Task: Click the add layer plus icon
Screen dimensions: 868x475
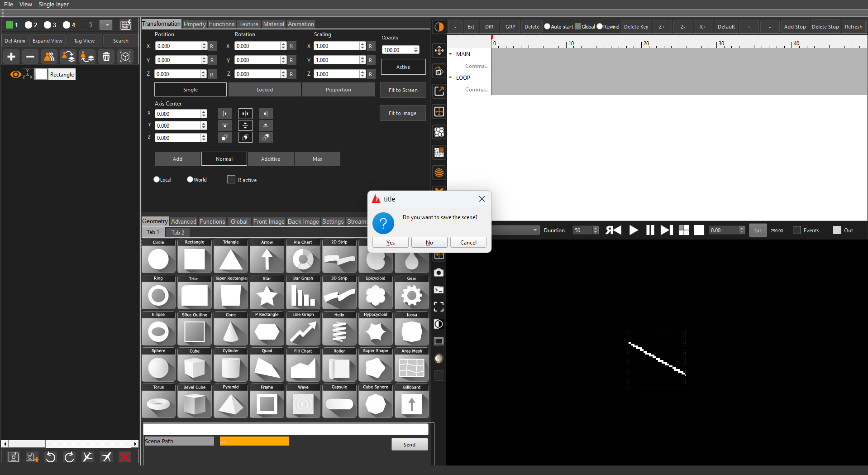Action: 11,57
